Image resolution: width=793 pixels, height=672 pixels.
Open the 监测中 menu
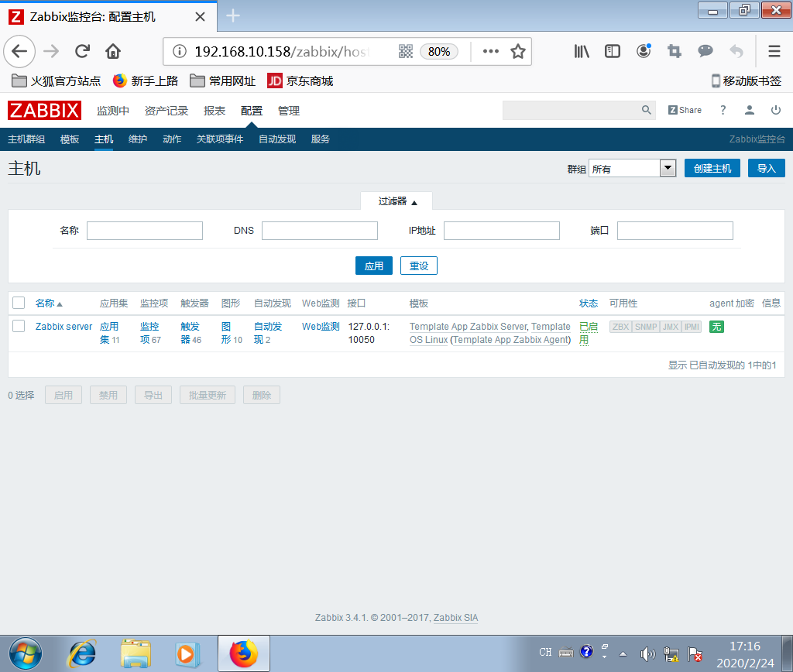113,111
